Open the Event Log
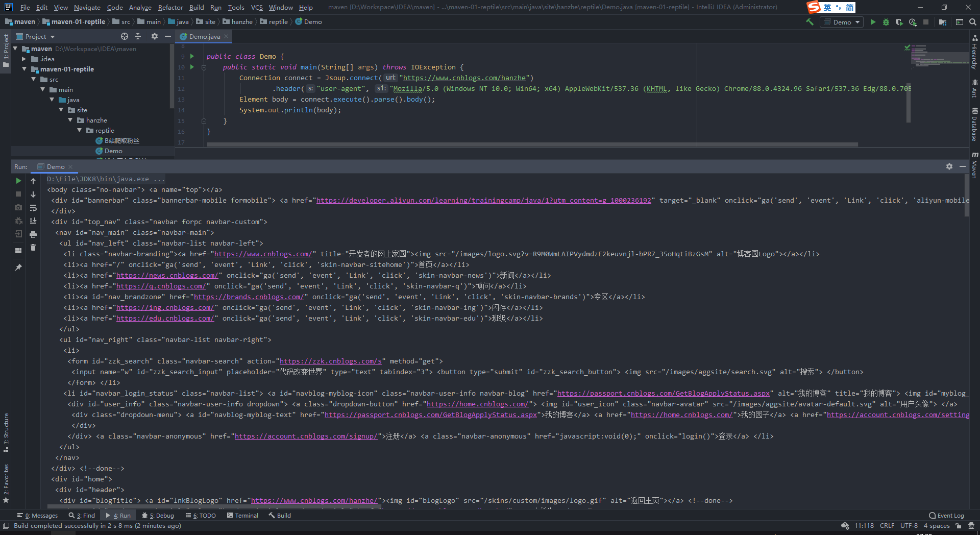This screenshot has width=980, height=535. click(x=946, y=516)
